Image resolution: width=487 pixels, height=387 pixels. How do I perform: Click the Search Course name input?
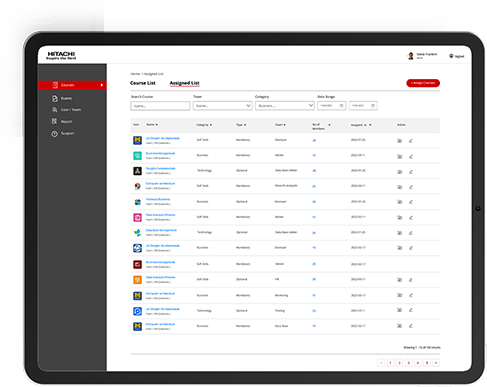[x=160, y=106]
